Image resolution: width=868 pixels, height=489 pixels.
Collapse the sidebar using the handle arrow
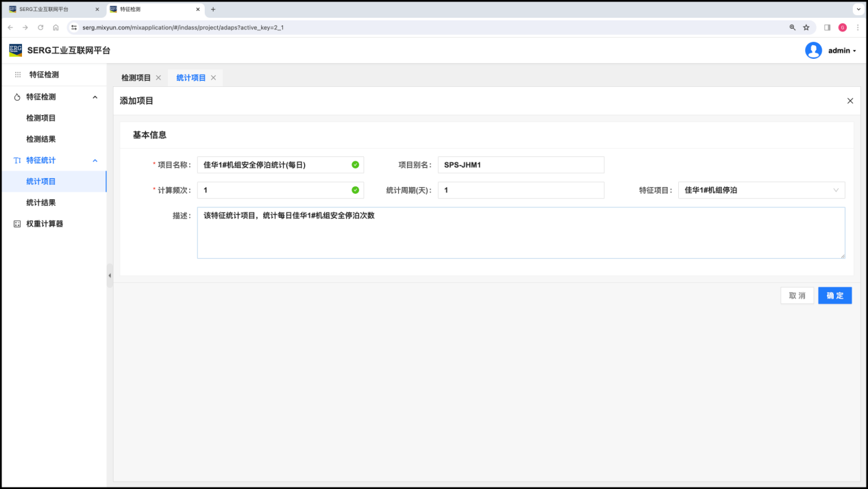[110, 275]
